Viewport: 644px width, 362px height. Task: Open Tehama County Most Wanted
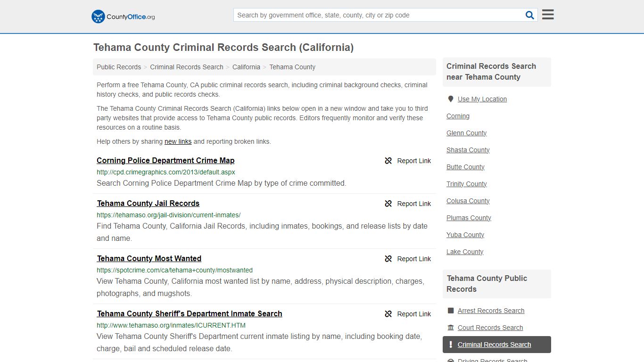[x=149, y=258]
